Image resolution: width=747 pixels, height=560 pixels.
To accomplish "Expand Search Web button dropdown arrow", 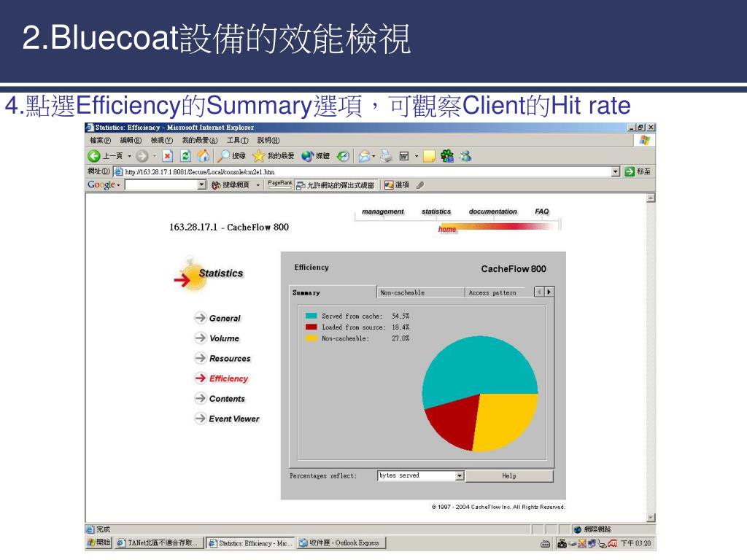I will (258, 184).
